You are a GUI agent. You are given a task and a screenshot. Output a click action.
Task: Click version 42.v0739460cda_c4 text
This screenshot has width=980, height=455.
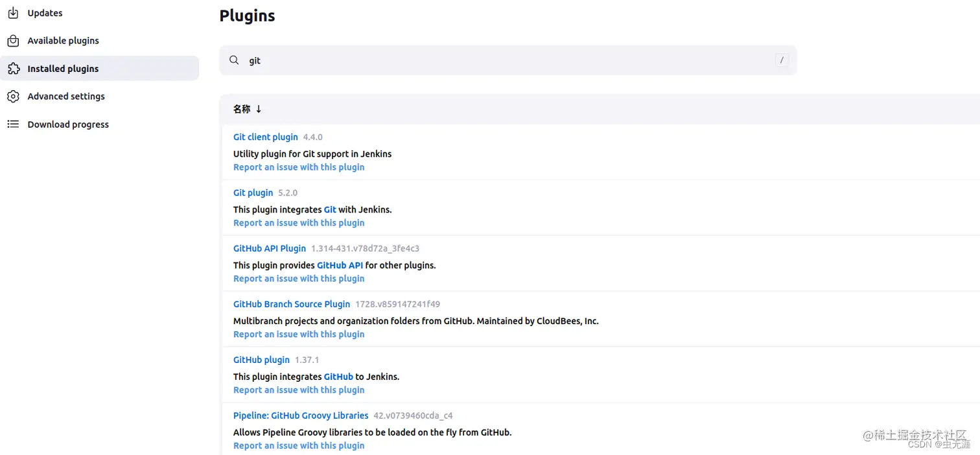coord(413,416)
